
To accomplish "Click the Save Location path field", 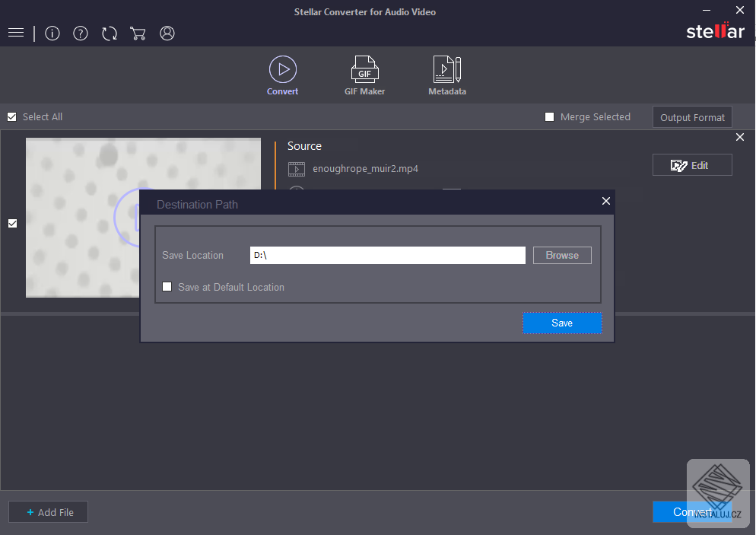I will (387, 255).
